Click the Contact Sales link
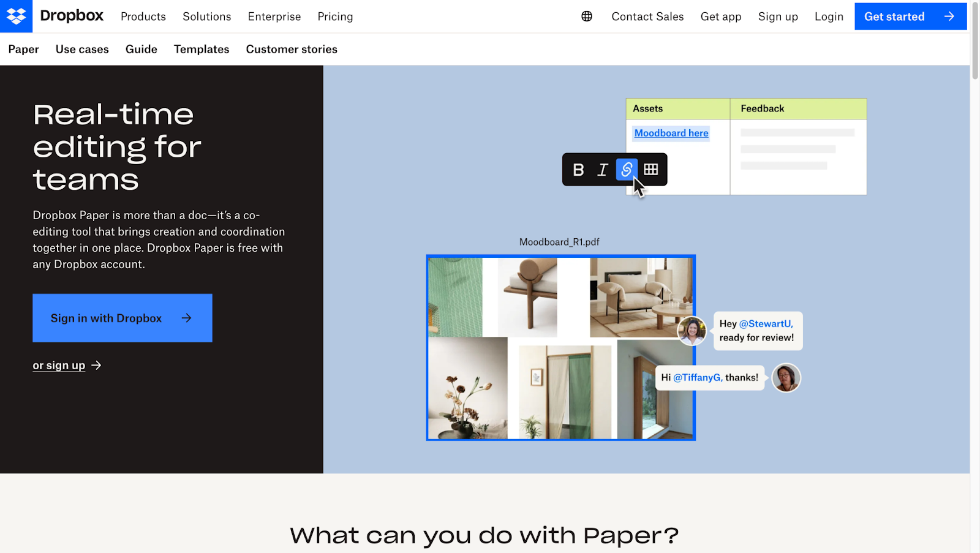The image size is (980, 553). [x=647, y=17]
